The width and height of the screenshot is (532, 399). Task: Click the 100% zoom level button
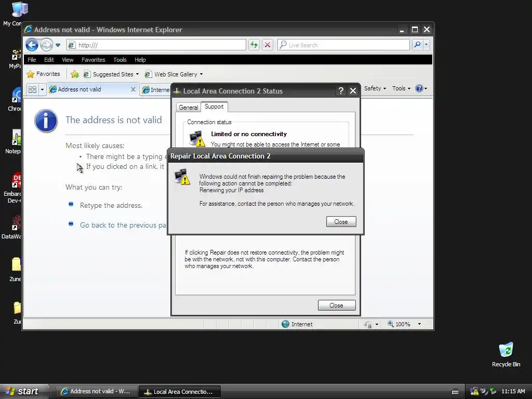[399, 324]
